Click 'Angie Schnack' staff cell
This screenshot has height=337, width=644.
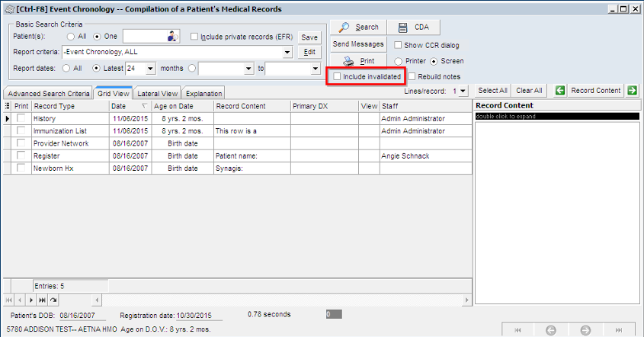425,156
